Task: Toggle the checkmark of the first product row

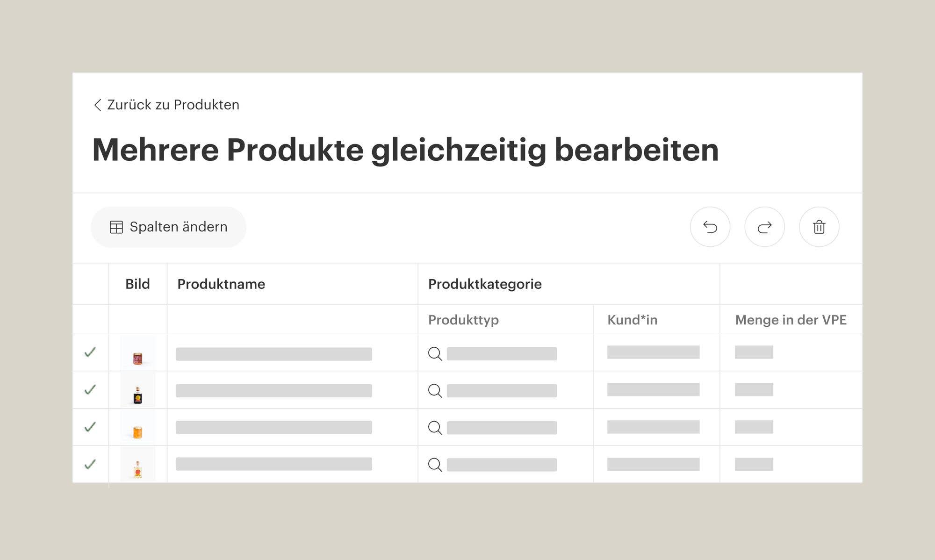Action: [x=90, y=352]
